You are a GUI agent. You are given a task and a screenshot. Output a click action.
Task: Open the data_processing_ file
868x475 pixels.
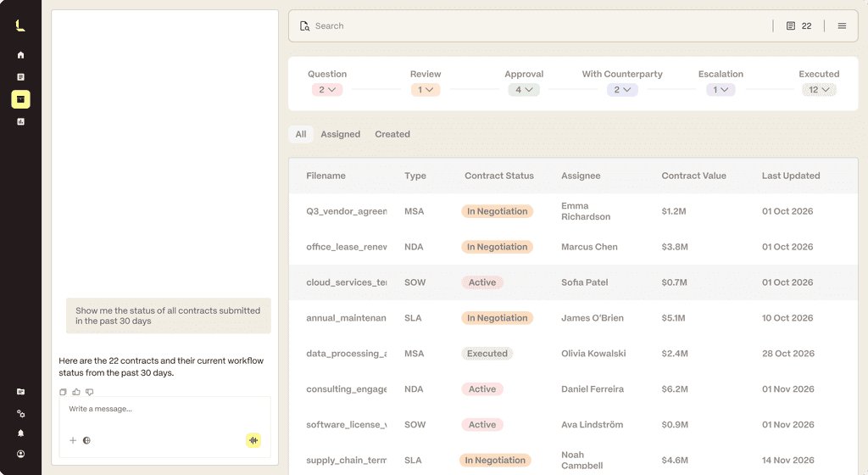coord(347,353)
